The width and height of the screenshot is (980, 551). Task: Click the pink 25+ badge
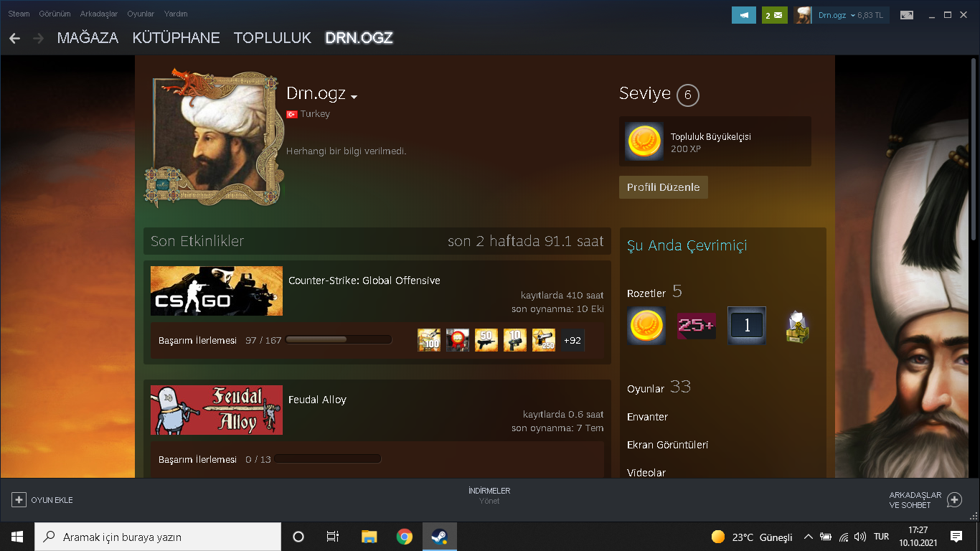tap(697, 326)
